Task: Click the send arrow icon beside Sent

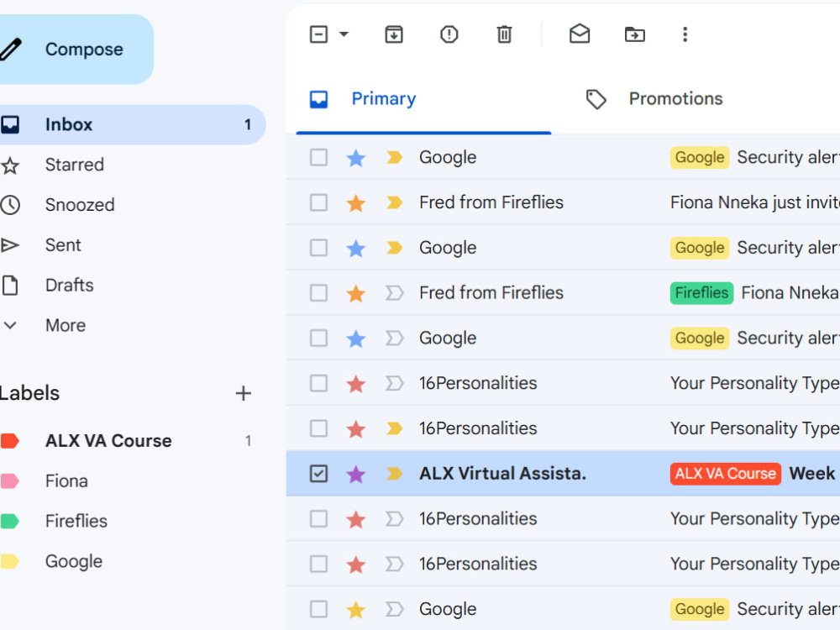Action: (9, 245)
